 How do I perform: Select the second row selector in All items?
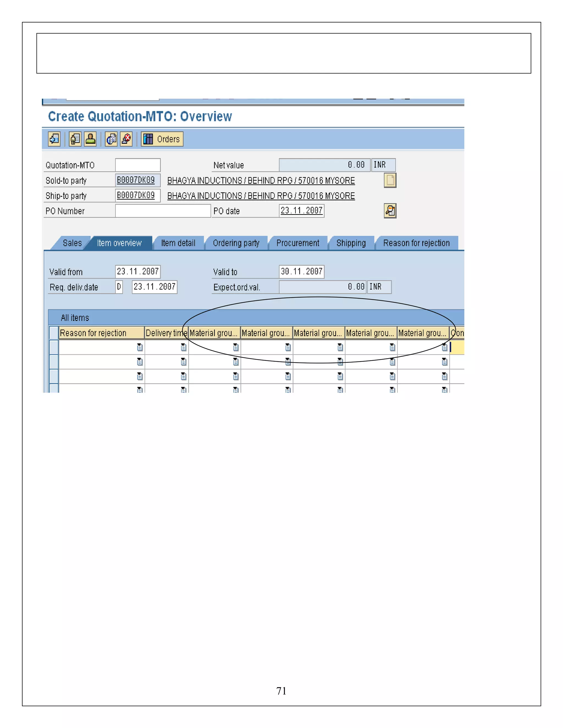coord(54,362)
